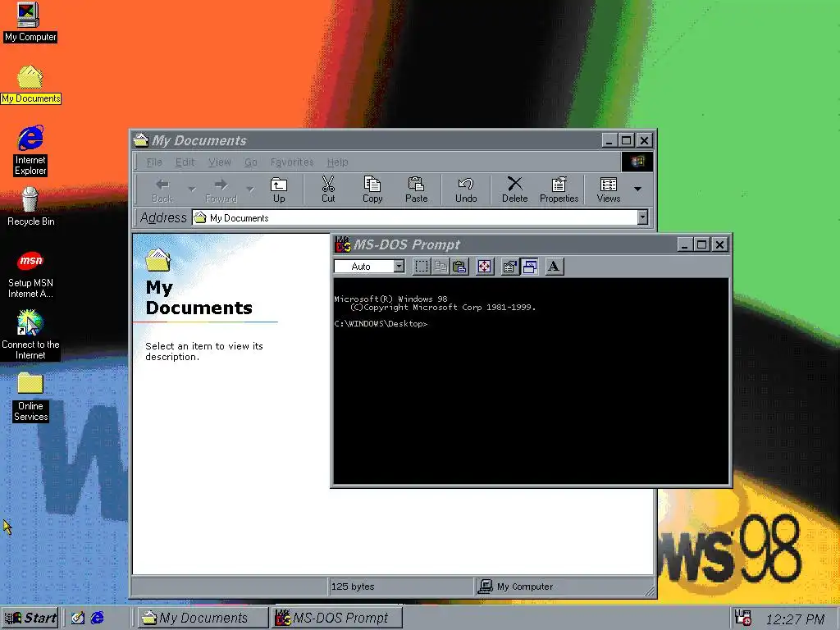Click the Copy toolbar icon
The image size is (840, 630).
pos(372,190)
